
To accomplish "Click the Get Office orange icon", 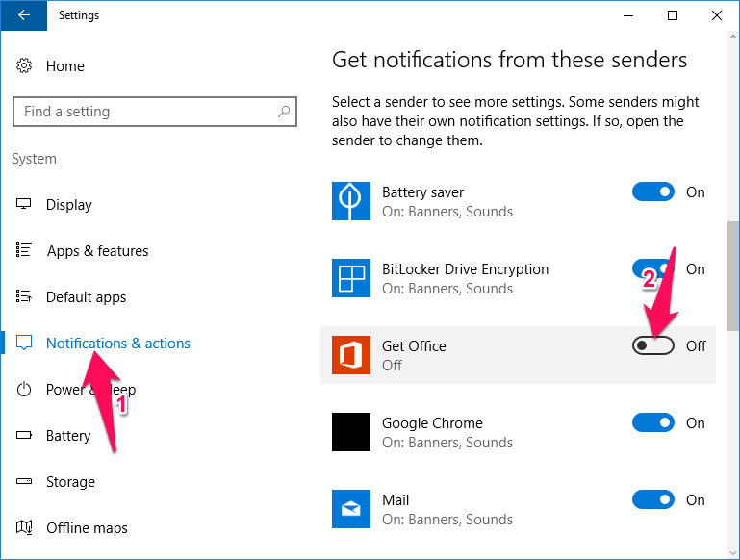I will click(351, 355).
